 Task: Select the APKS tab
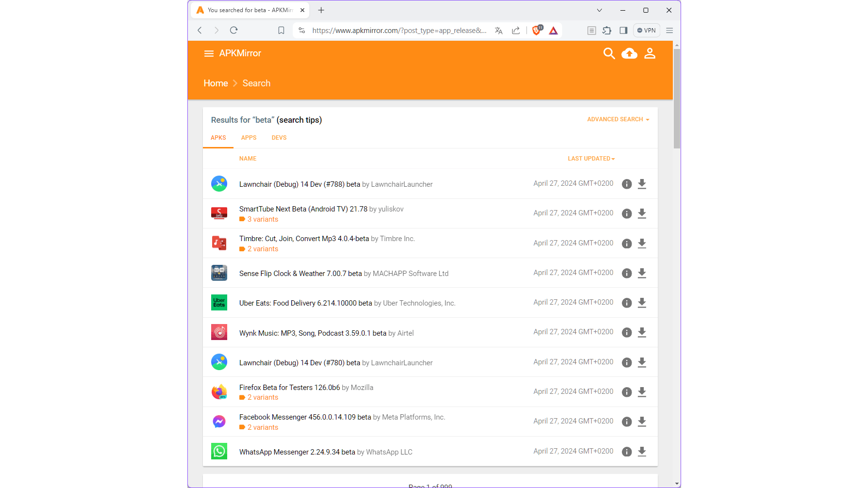click(218, 138)
